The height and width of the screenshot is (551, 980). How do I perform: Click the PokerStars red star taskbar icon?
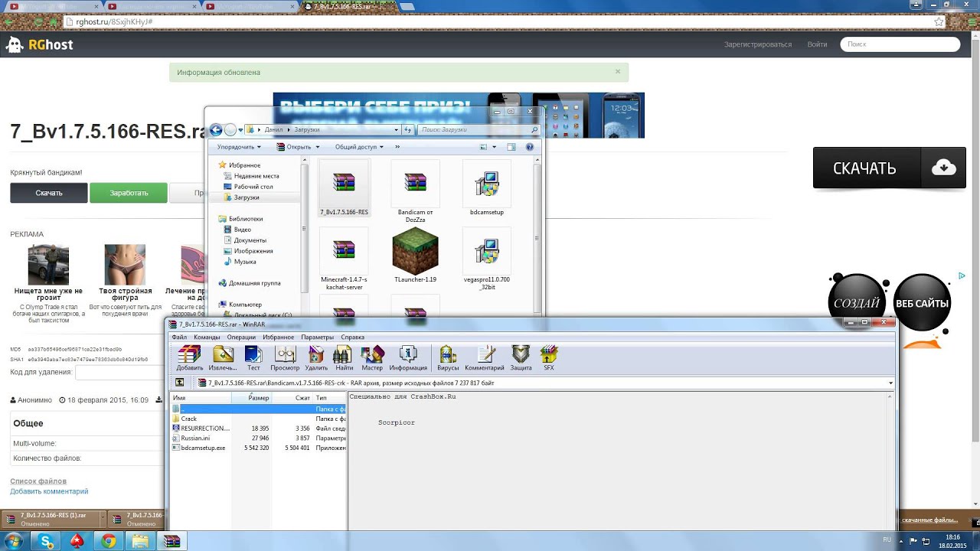click(77, 541)
